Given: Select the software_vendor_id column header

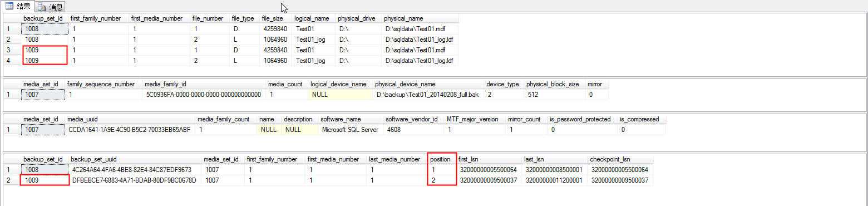Looking at the screenshot, I should 414,119.
